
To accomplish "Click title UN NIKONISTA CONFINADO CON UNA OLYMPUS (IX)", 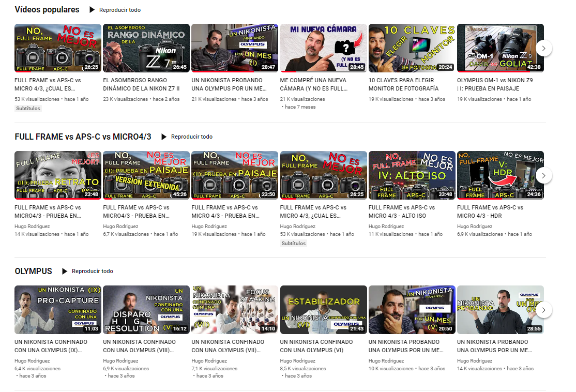I will (x=51, y=346).
